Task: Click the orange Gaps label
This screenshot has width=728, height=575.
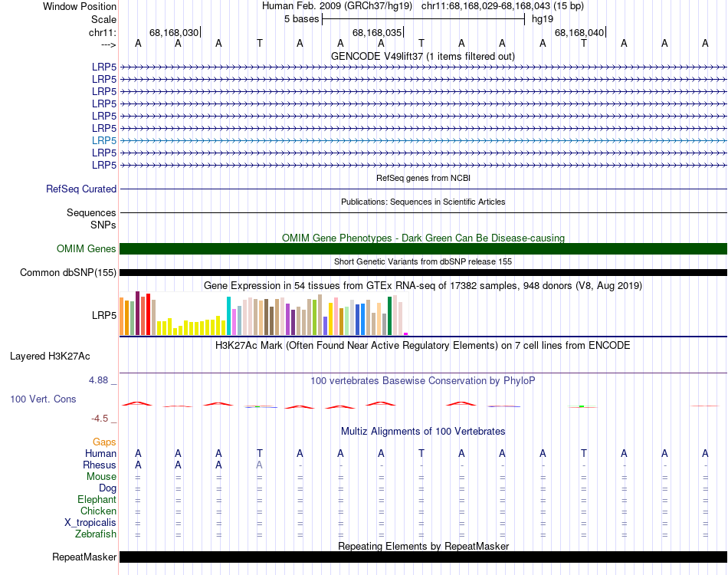Action: pos(104,442)
